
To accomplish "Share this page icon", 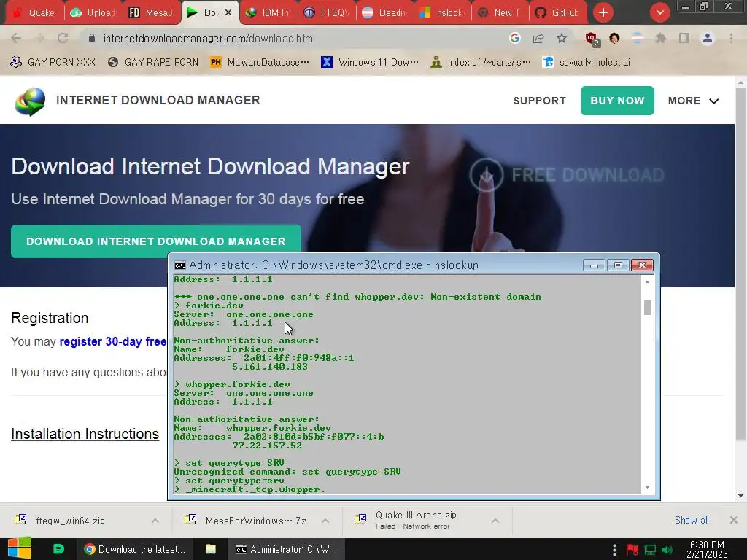I will coord(538,39).
